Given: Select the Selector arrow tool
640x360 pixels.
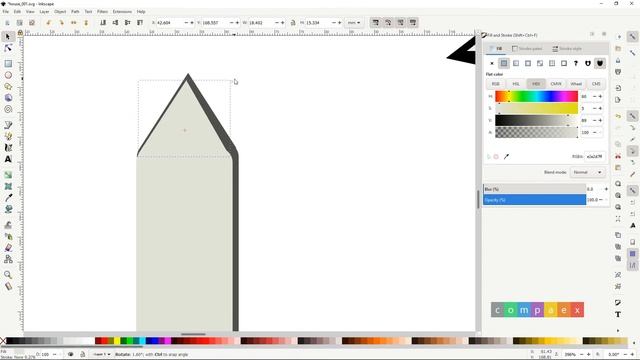Looking at the screenshot, I should pyautogui.click(x=8, y=37).
